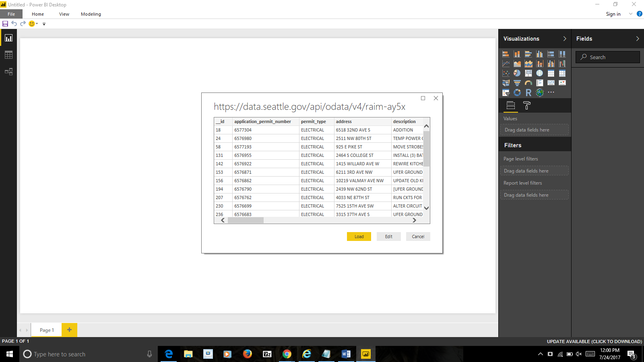The width and height of the screenshot is (644, 362).
Task: Click Cancel in the OData preview dialog
Action: click(418, 237)
